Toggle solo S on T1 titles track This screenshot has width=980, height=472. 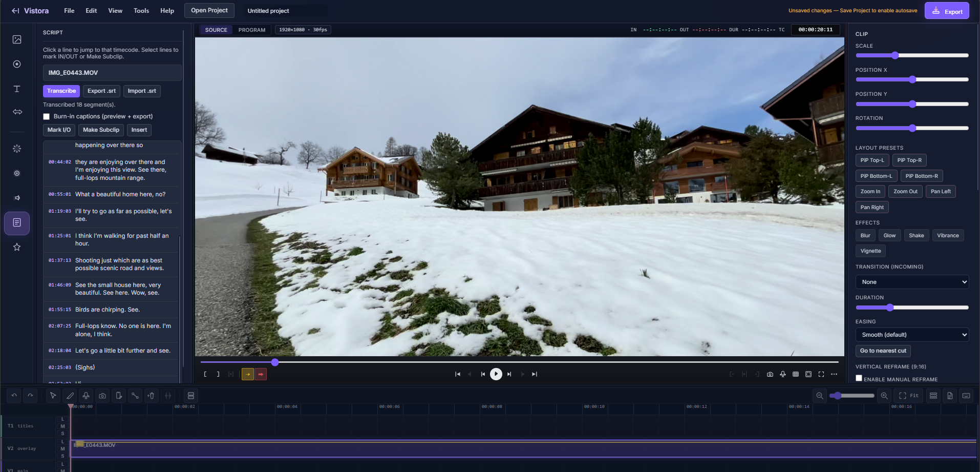(x=63, y=434)
